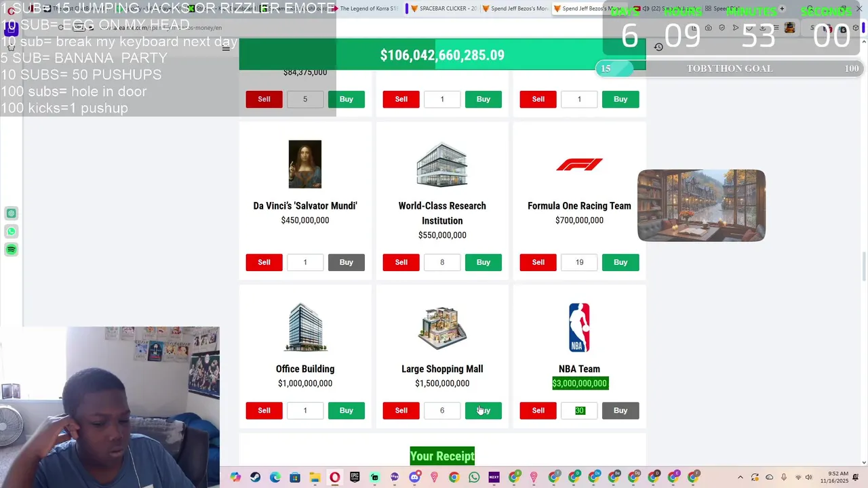Click the history icon beside the money bar
Image resolution: width=868 pixels, height=488 pixels.
click(x=658, y=47)
